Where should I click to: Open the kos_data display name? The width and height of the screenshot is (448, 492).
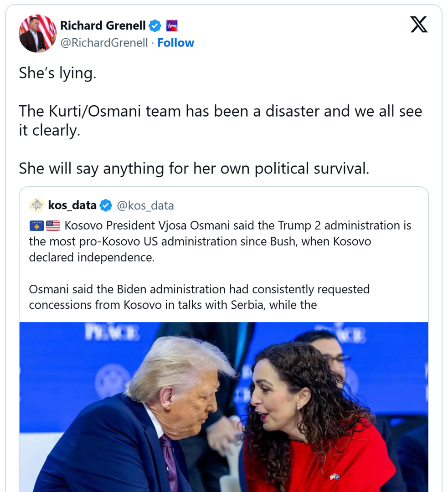pos(72,205)
